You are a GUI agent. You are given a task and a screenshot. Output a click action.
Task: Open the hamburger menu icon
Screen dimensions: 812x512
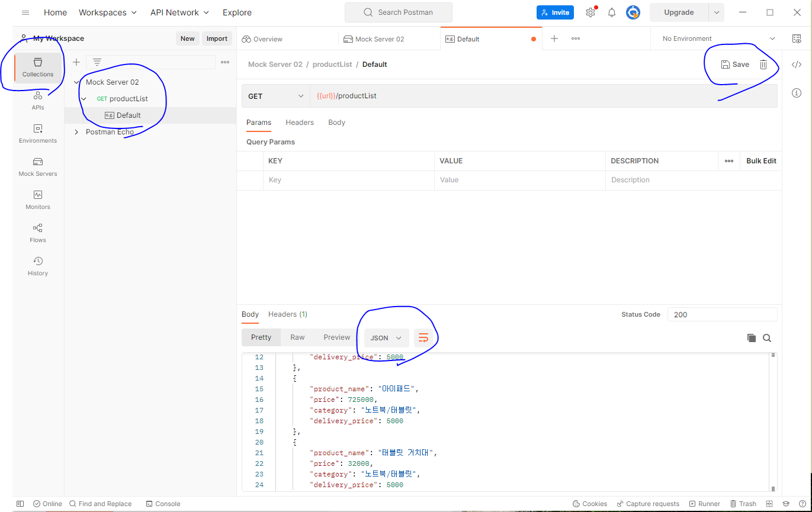[25, 12]
